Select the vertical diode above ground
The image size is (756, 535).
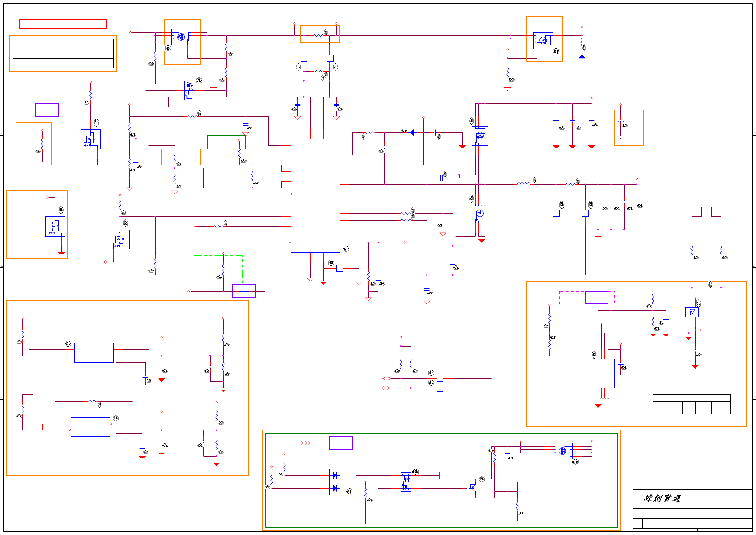[582, 56]
